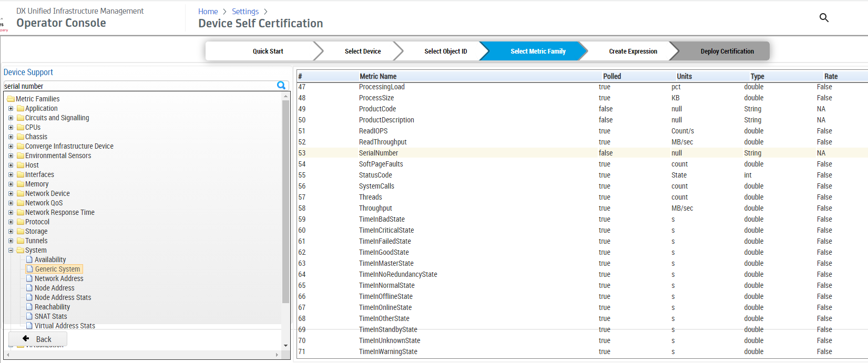Viewport: 868px width, 363px height.
Task: Click the Storage folder icon
Action: pyautogui.click(x=21, y=231)
